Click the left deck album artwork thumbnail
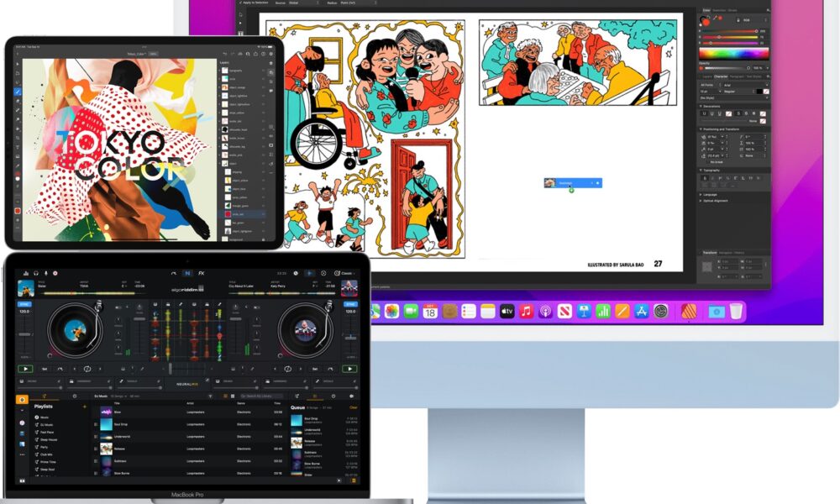840x504 pixels. [x=26, y=288]
